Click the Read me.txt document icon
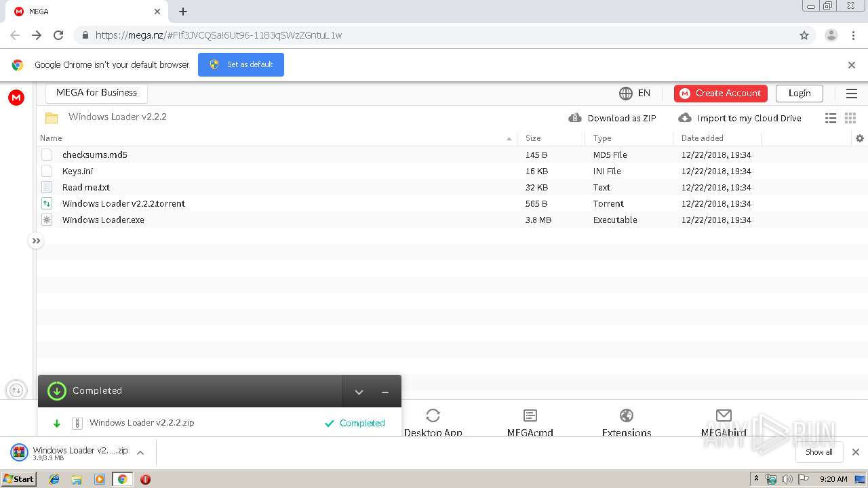Viewport: 868px width, 488px height. point(47,187)
